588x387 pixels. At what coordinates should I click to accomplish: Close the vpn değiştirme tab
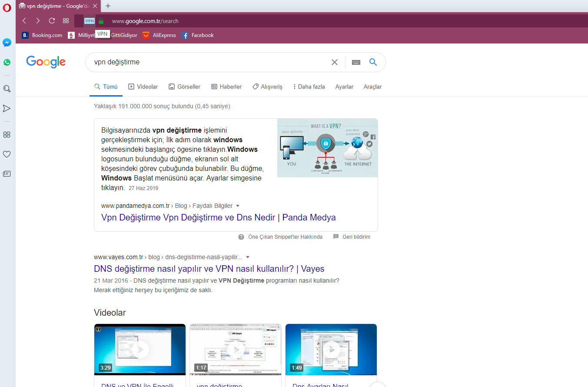tap(95, 6)
